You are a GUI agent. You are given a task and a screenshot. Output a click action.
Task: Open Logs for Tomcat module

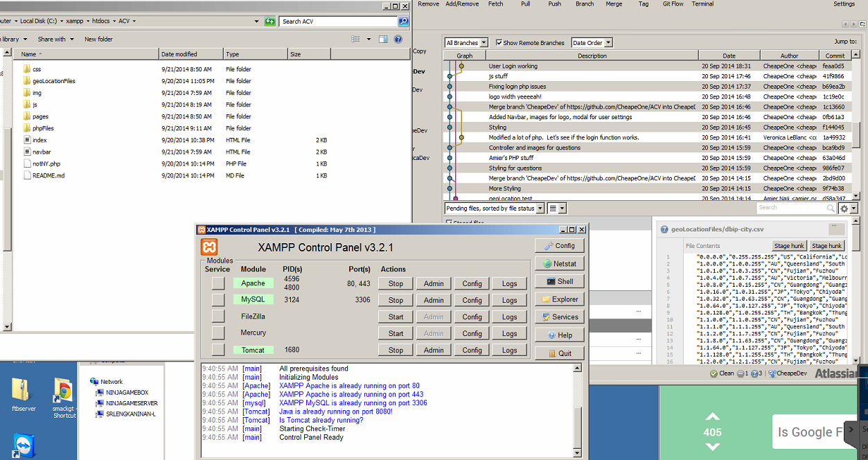(510, 350)
